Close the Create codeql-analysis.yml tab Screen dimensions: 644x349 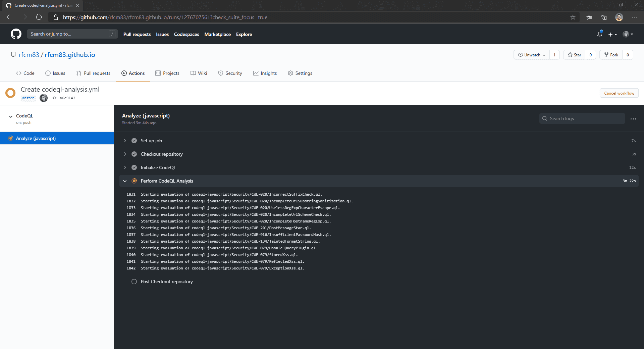tap(77, 5)
